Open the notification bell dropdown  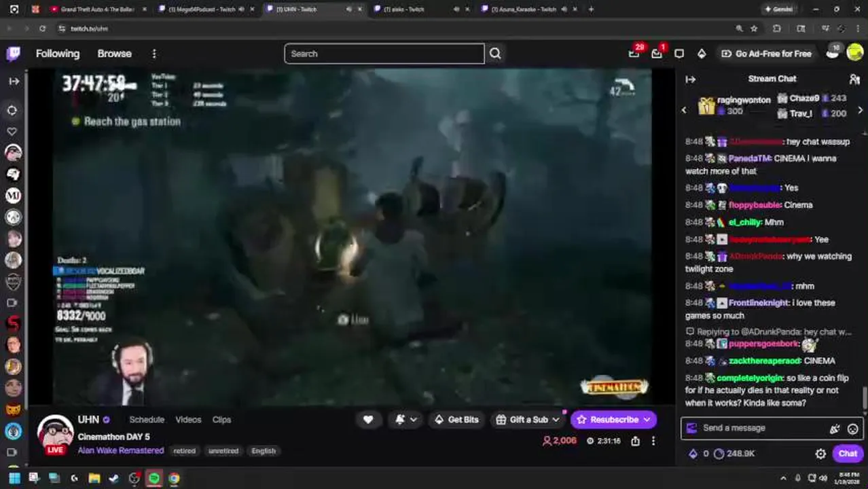point(406,420)
